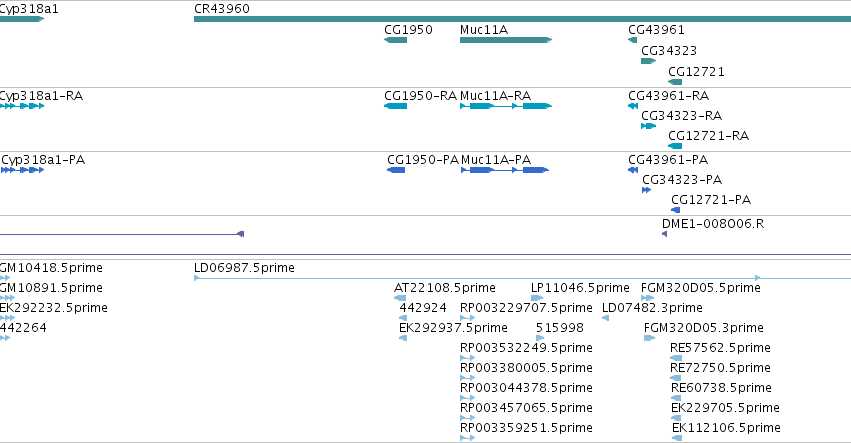Select the 515998 feature label

tap(560, 328)
